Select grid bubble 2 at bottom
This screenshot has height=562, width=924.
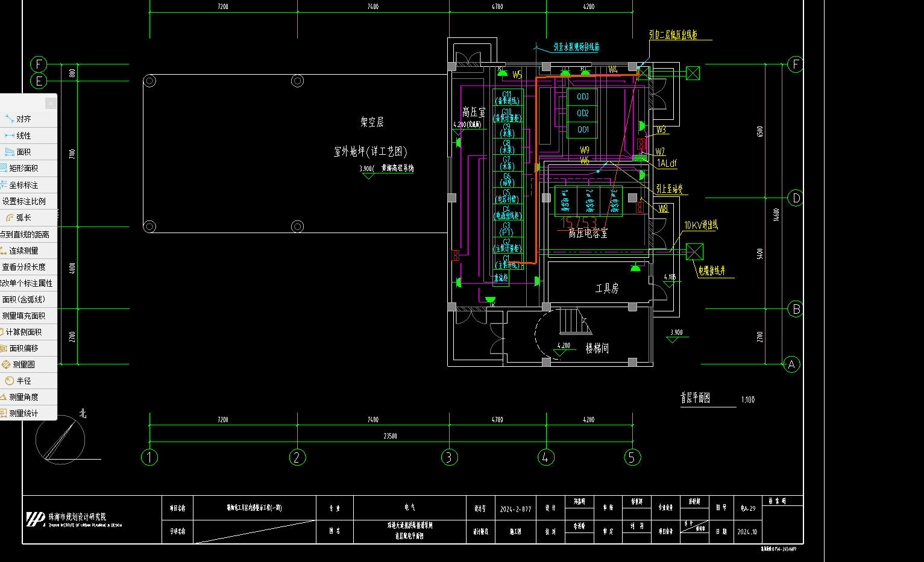pyautogui.click(x=297, y=457)
